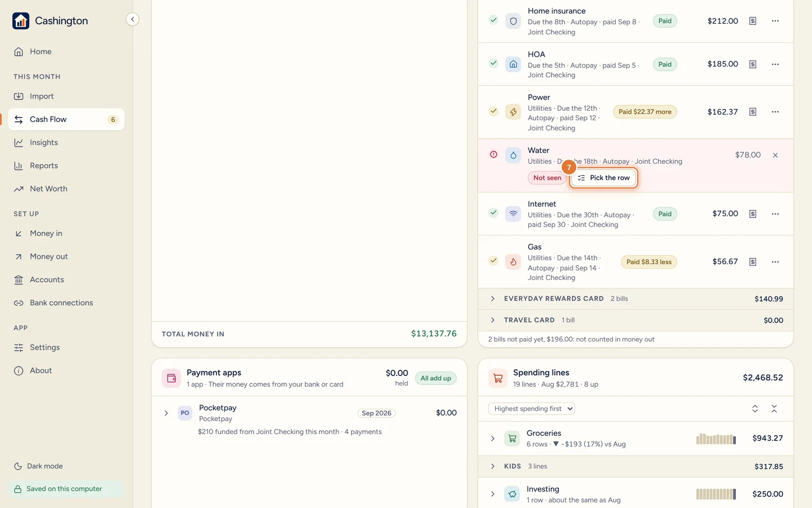Image resolution: width=812 pixels, height=508 pixels.
Task: Open the Reports page
Action: point(66,166)
